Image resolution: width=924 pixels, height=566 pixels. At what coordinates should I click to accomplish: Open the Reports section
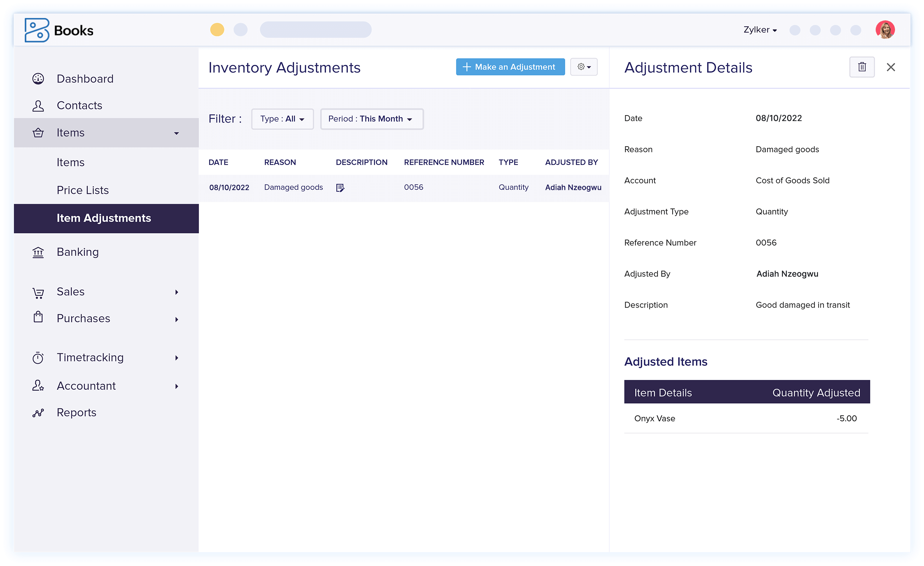(77, 413)
